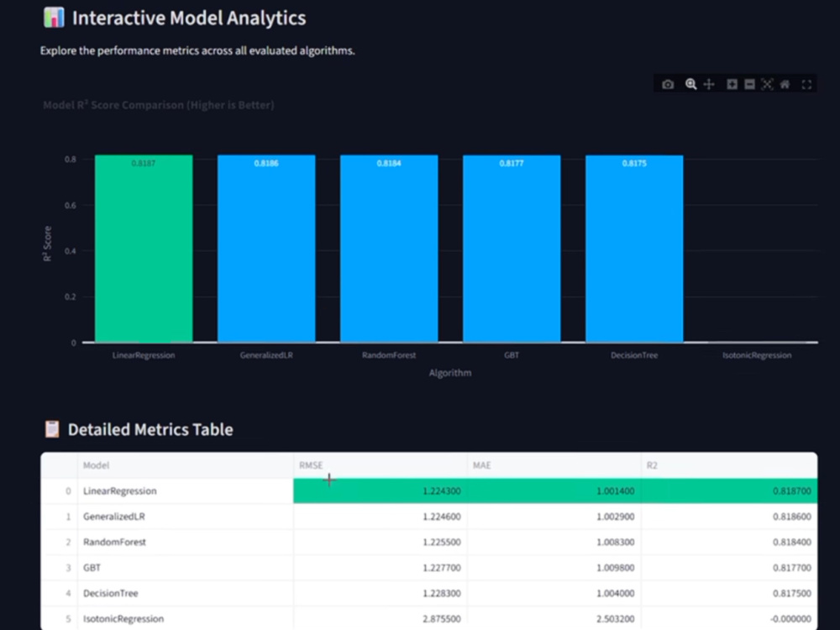The width and height of the screenshot is (840, 630).
Task: Click R2 value 0.818700
Action: coord(729,491)
